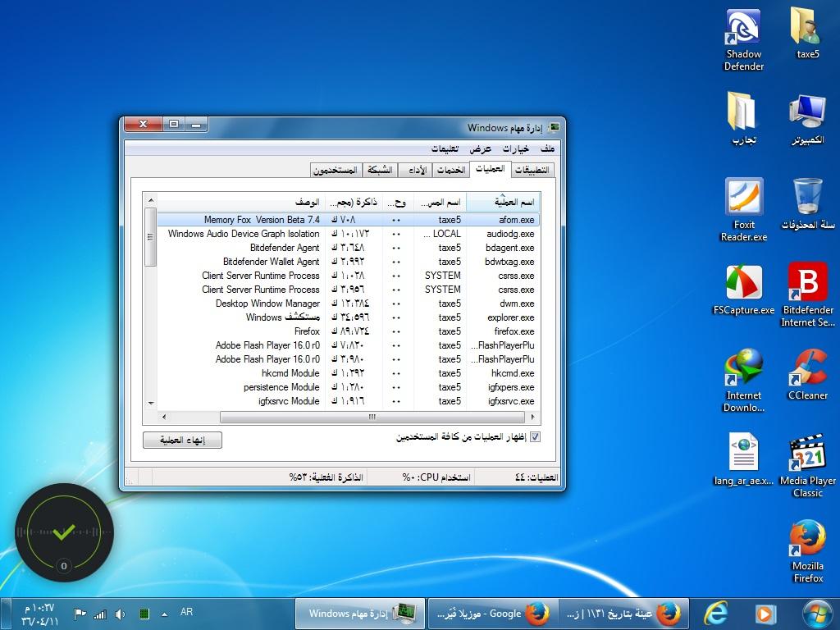Click scroll up arrow of process list
Viewport: 840px width, 630px height.
pos(151,200)
